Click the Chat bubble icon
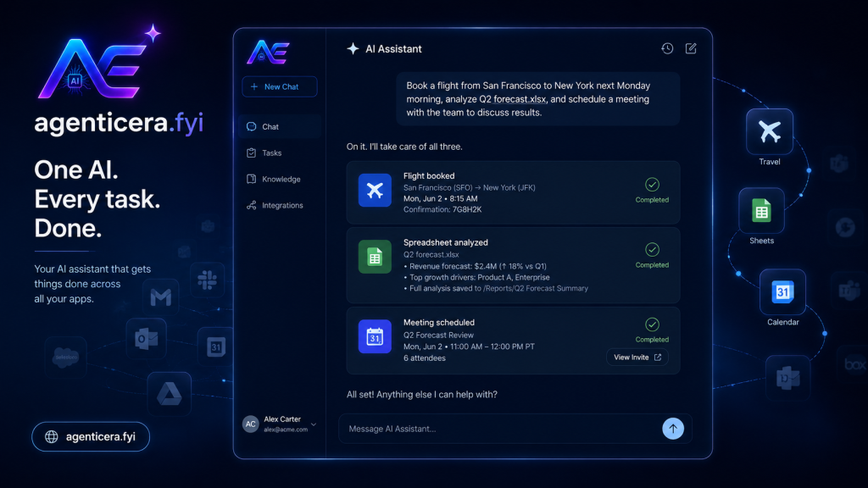This screenshot has height=488, width=868. (x=251, y=127)
